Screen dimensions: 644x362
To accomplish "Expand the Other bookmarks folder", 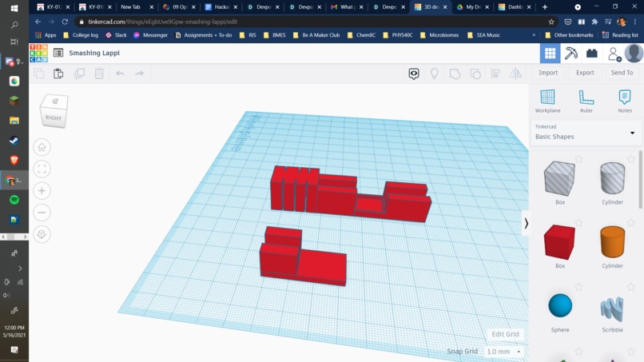I will pos(569,35).
